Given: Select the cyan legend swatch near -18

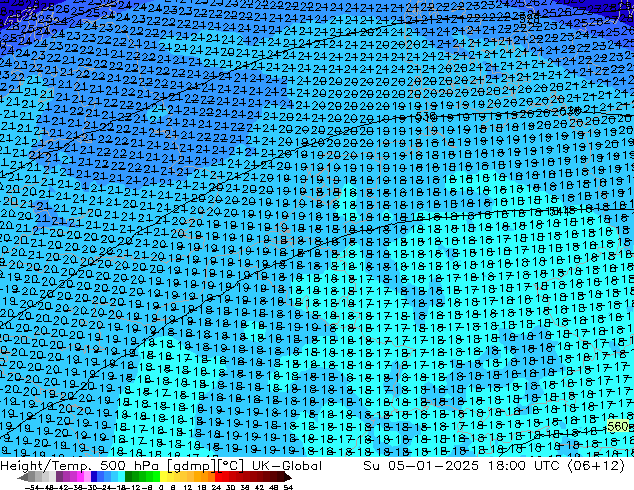Looking at the screenshot, I should pyautogui.click(x=122, y=476).
